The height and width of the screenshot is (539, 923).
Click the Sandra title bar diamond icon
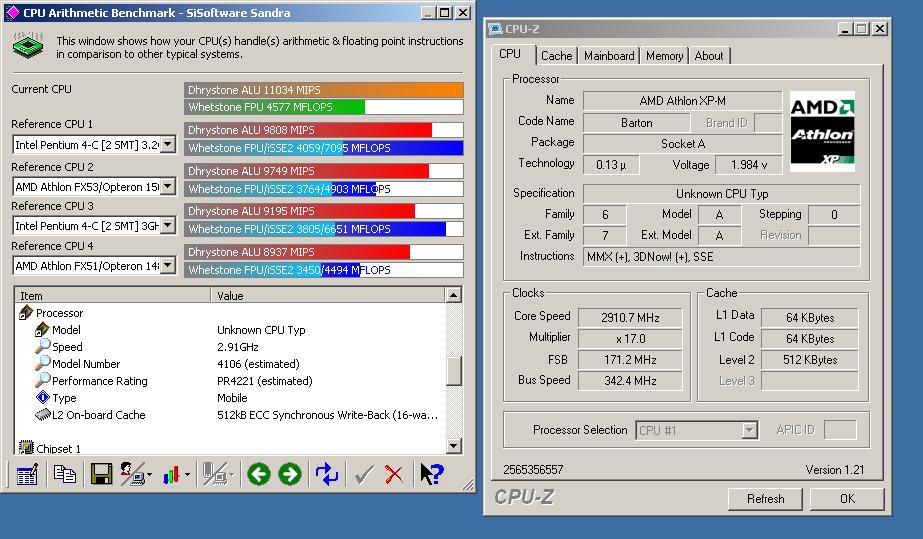tap(12, 13)
